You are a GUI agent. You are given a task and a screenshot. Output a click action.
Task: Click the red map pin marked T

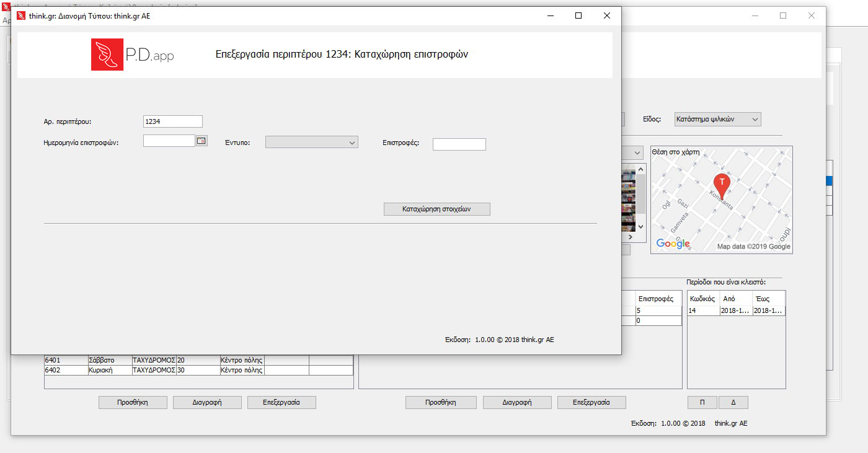pyautogui.click(x=722, y=184)
